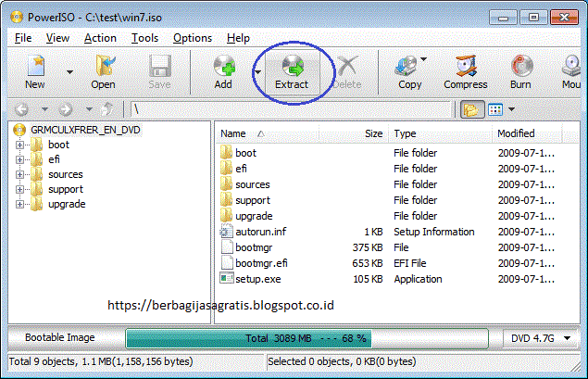Click the Forward navigation arrow
The image size is (588, 379).
pos(66,109)
